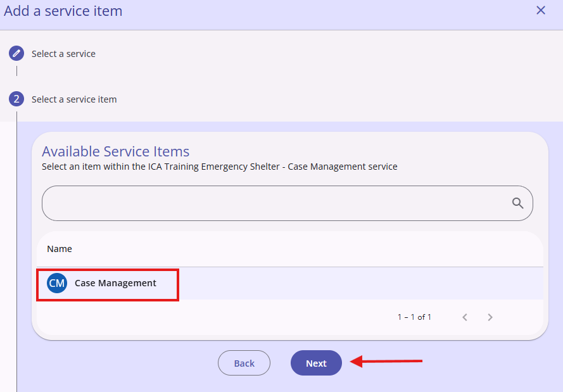Click the magnifying glass search icon
Screen dimensions: 563x392
point(517,203)
